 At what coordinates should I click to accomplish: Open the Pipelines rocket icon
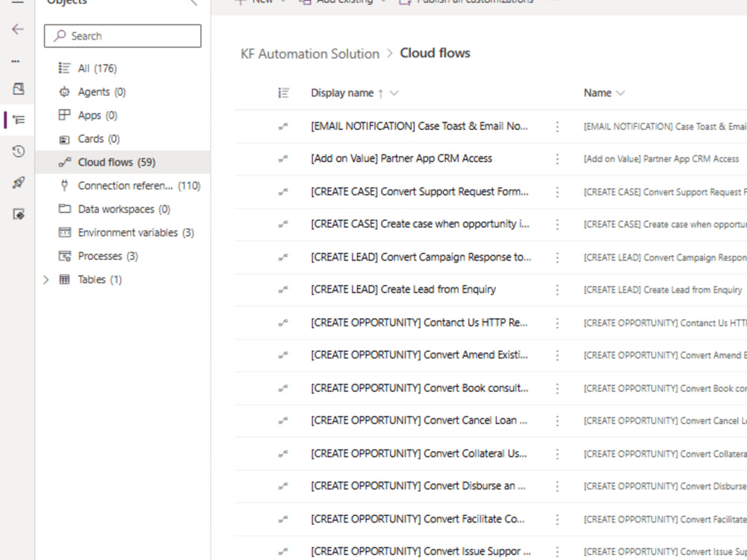point(18,183)
